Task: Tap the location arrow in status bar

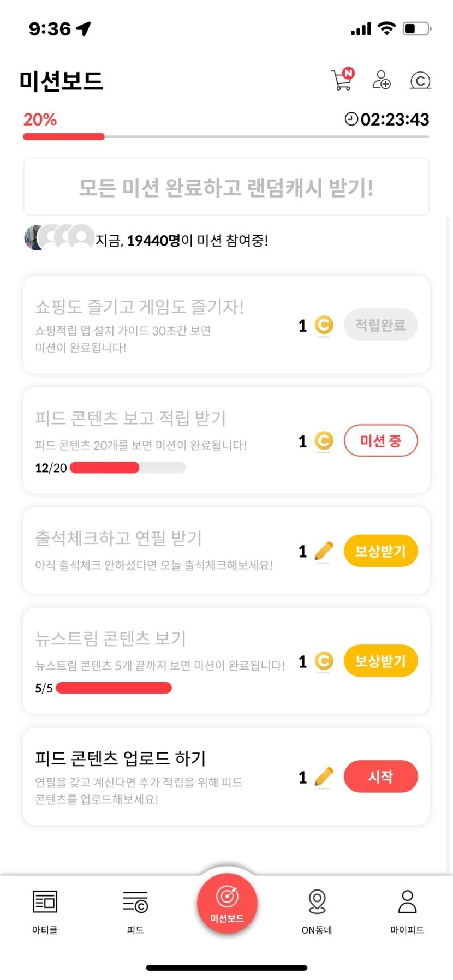Action: point(84,28)
